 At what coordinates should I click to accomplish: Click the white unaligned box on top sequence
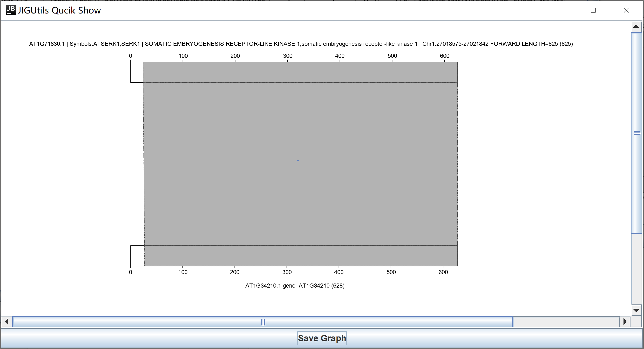[x=137, y=72]
